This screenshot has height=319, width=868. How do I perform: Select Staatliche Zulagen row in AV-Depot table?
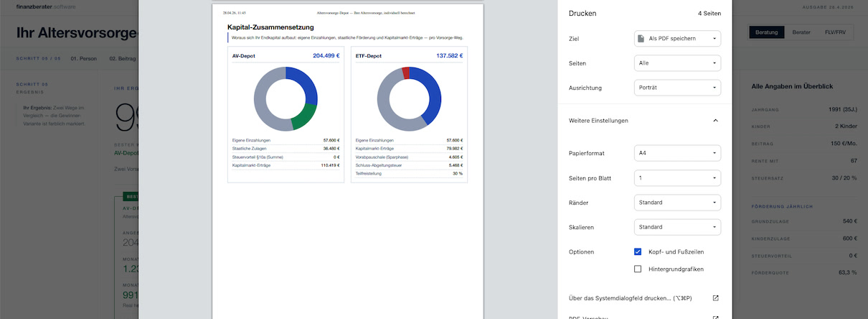[286, 149]
